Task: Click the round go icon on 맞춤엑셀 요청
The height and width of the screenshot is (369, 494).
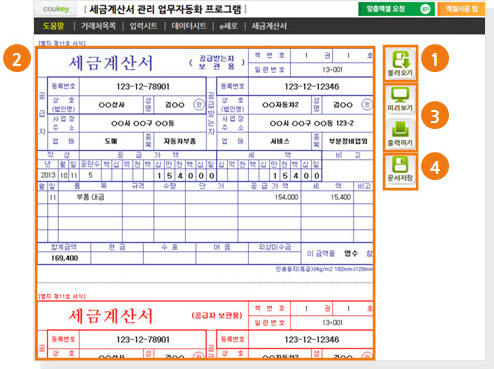Action: 426,9
